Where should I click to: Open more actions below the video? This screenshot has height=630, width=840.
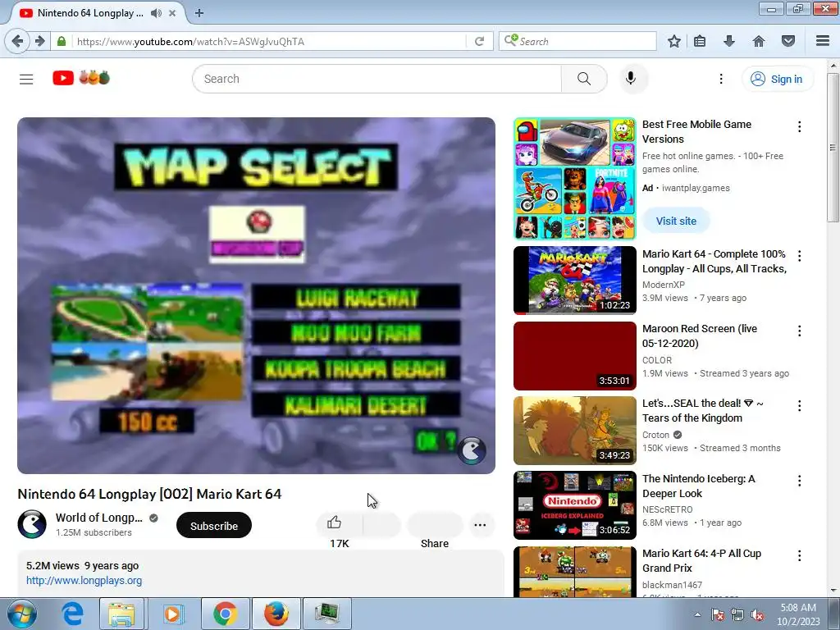click(x=480, y=525)
